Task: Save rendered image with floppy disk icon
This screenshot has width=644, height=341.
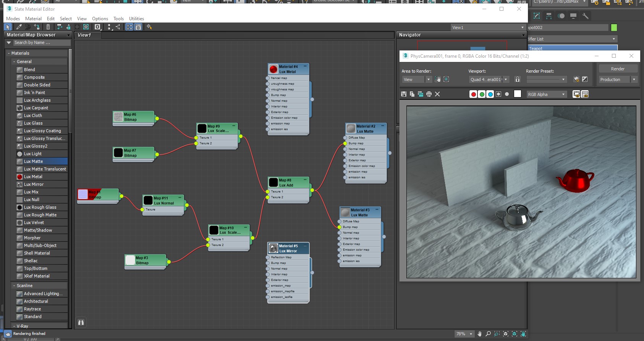Action: pyautogui.click(x=404, y=94)
